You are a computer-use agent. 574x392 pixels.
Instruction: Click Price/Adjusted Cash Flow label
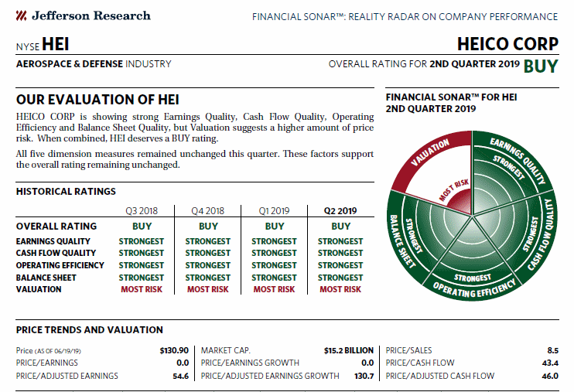point(440,376)
